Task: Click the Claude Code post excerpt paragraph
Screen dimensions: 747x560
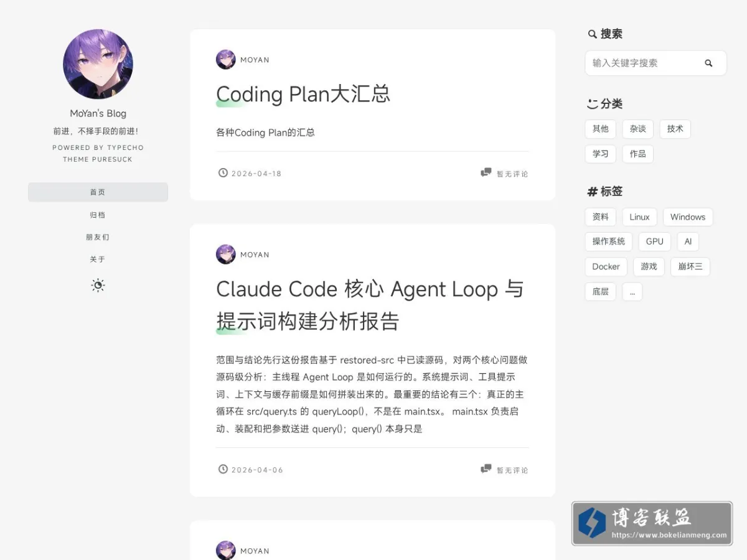Action: [x=372, y=394]
